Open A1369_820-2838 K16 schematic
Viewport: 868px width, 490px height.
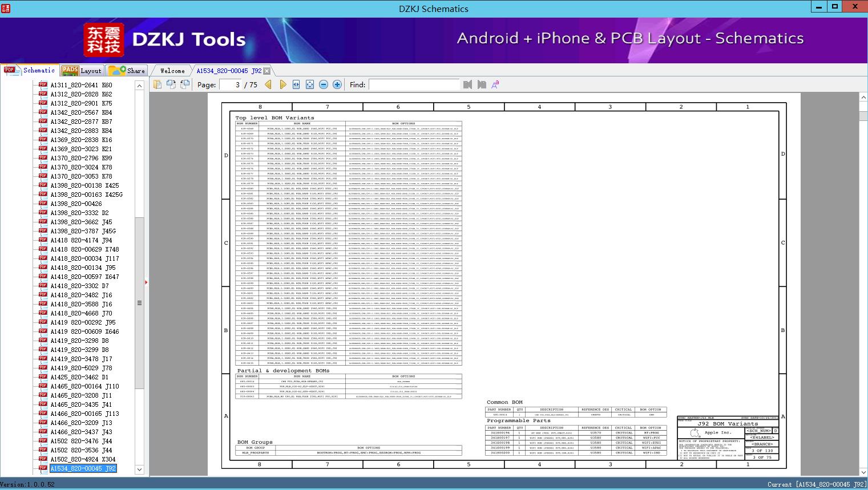81,140
